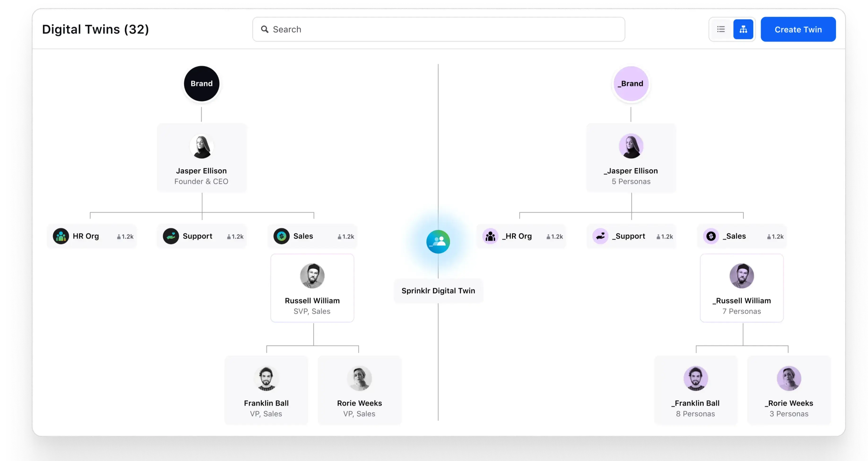Click the HR Org group icon
The height and width of the screenshot is (461, 868).
click(x=60, y=236)
